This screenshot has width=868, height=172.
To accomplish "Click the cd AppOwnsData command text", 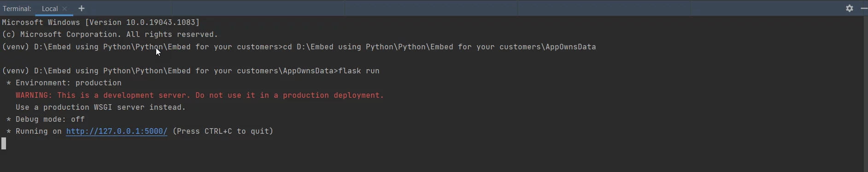I will pos(440,47).
